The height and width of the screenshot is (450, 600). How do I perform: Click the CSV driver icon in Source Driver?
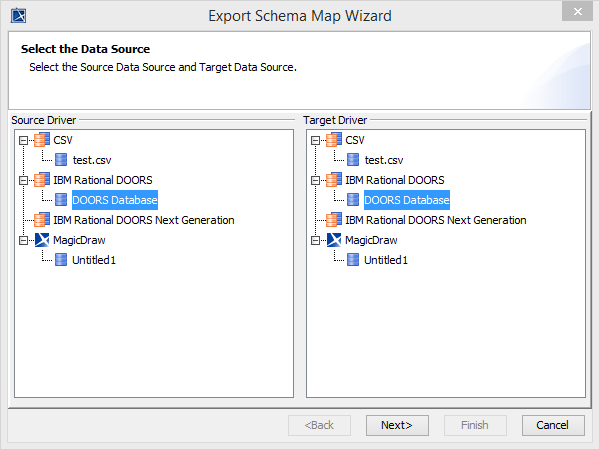(x=41, y=140)
